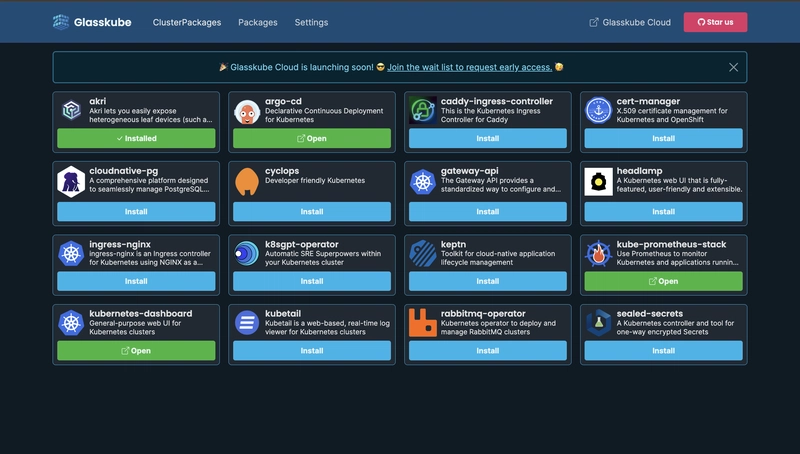Viewport: 800px width, 454px height.
Task: Click the cert-manager package icon
Action: [599, 111]
